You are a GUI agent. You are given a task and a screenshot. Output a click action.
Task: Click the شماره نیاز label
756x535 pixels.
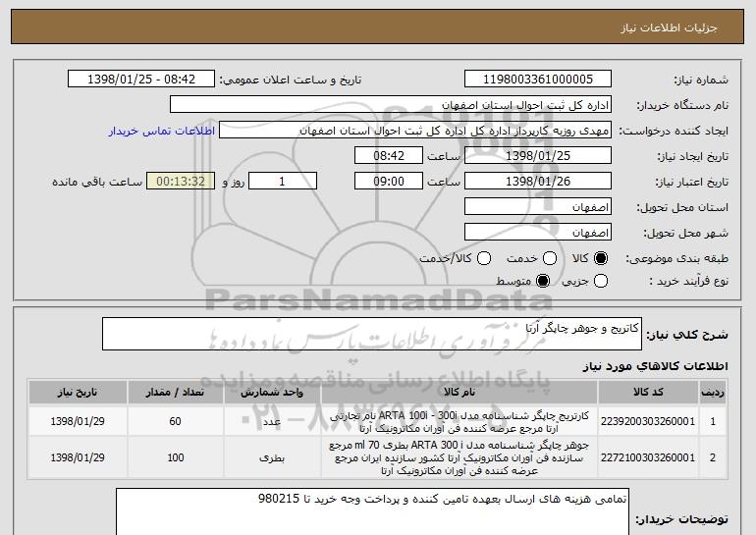(701, 80)
